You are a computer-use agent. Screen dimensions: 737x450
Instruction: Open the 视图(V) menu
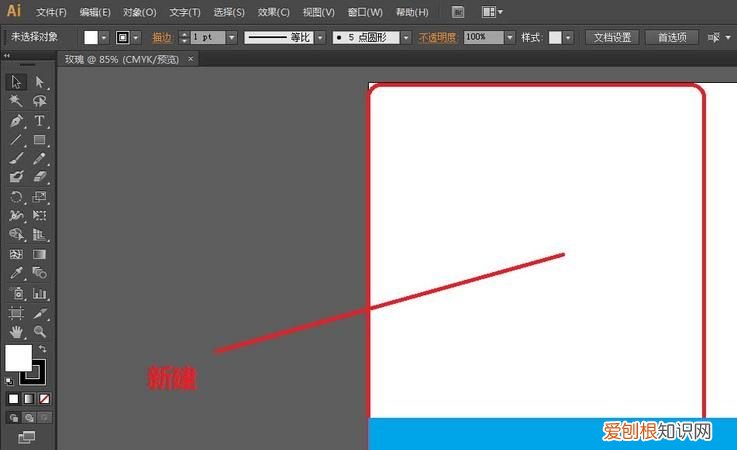(x=319, y=13)
